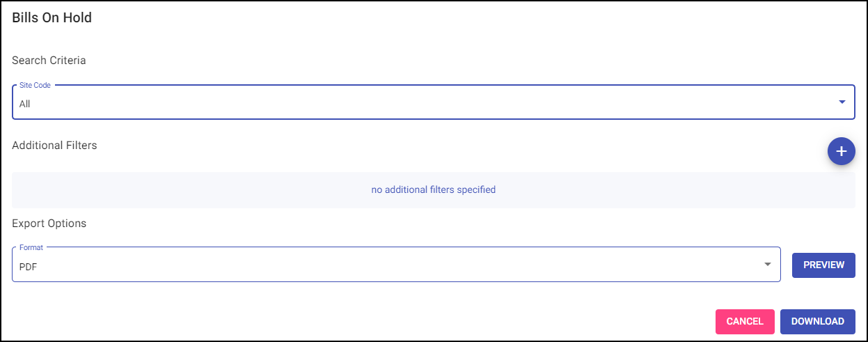Click the "PDF" value text in Format

28,266
